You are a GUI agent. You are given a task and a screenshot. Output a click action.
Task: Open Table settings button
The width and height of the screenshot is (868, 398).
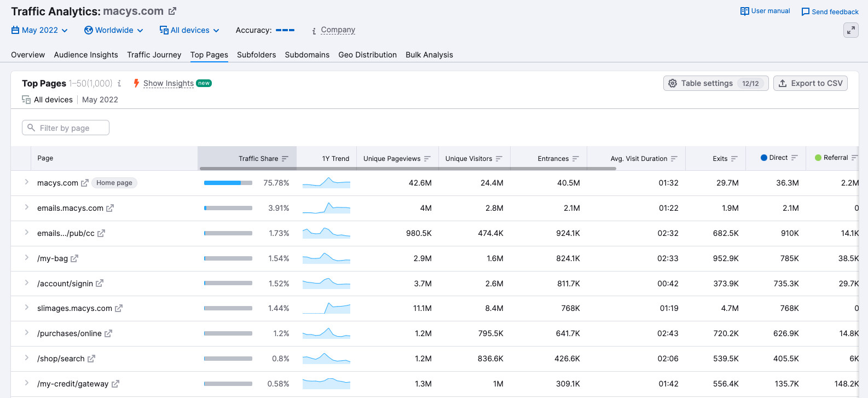pos(716,83)
